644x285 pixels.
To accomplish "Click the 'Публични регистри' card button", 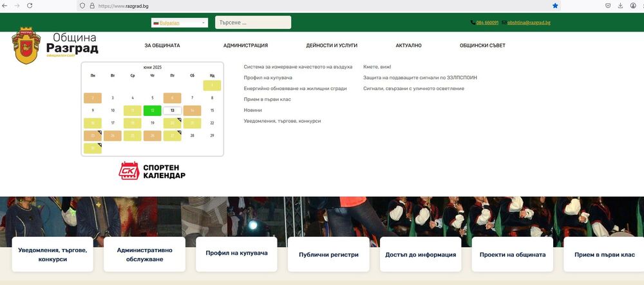I will coord(328,254).
